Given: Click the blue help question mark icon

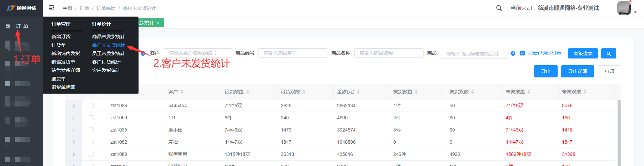Looking at the screenshot, I should click(x=513, y=53).
